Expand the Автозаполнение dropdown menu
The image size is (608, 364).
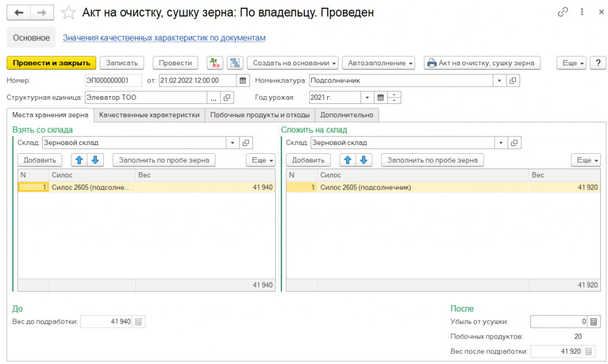click(x=381, y=63)
